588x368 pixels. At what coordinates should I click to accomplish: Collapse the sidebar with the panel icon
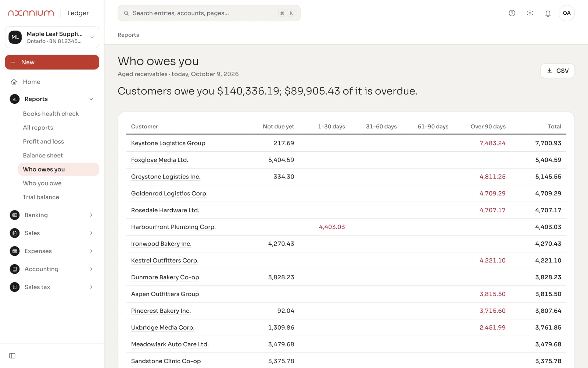point(12,356)
